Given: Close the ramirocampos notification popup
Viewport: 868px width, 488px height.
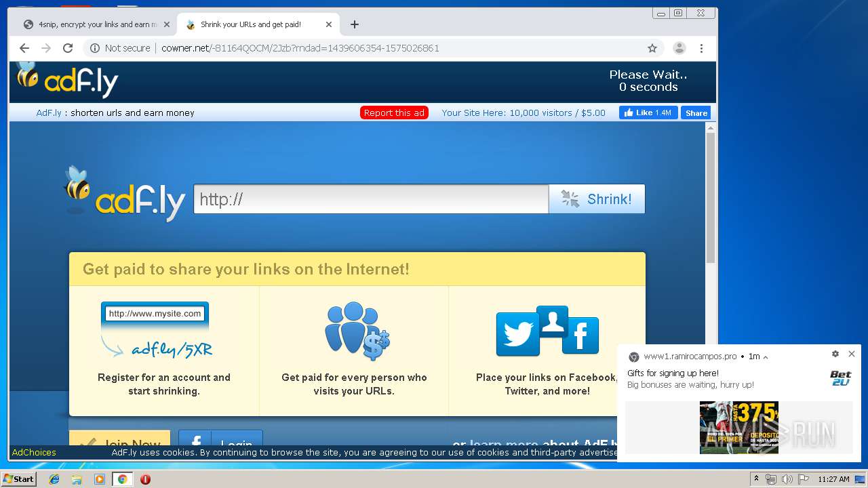Looking at the screenshot, I should [852, 354].
